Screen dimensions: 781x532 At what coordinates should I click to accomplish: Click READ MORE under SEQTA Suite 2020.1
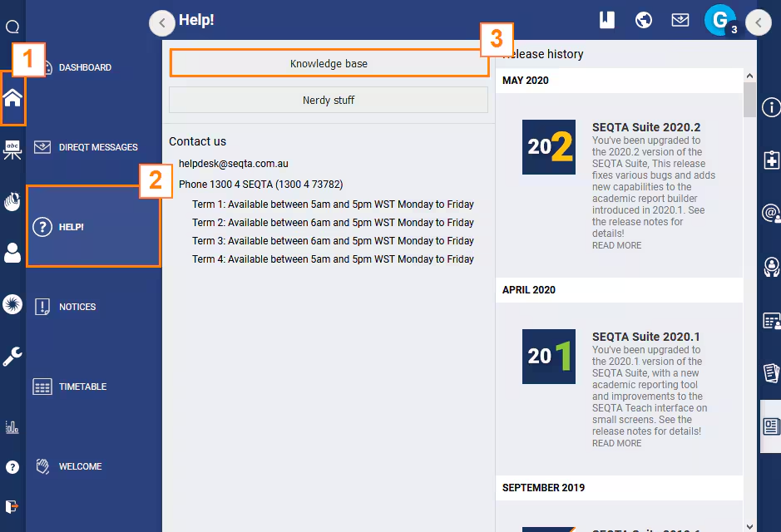[616, 443]
